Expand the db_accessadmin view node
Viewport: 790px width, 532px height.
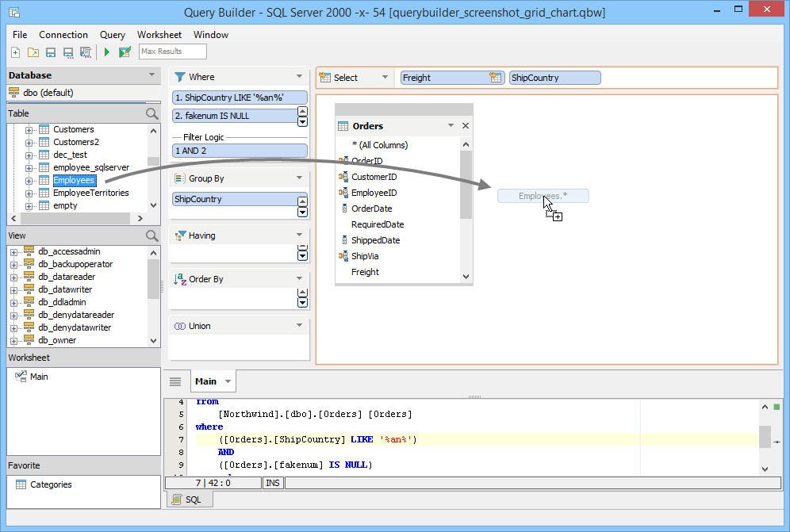(x=13, y=252)
